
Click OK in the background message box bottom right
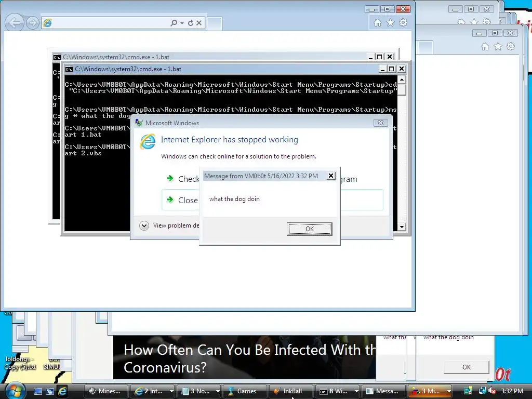tap(467, 367)
